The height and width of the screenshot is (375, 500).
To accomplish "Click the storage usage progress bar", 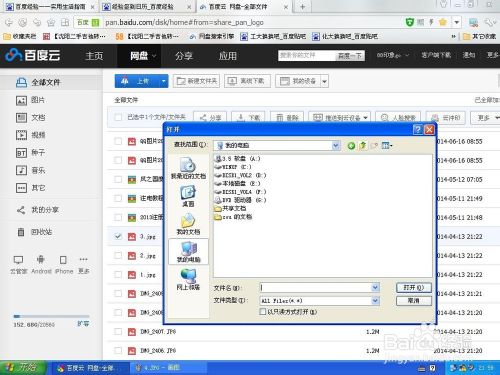I will pyautogui.click(x=51, y=316).
